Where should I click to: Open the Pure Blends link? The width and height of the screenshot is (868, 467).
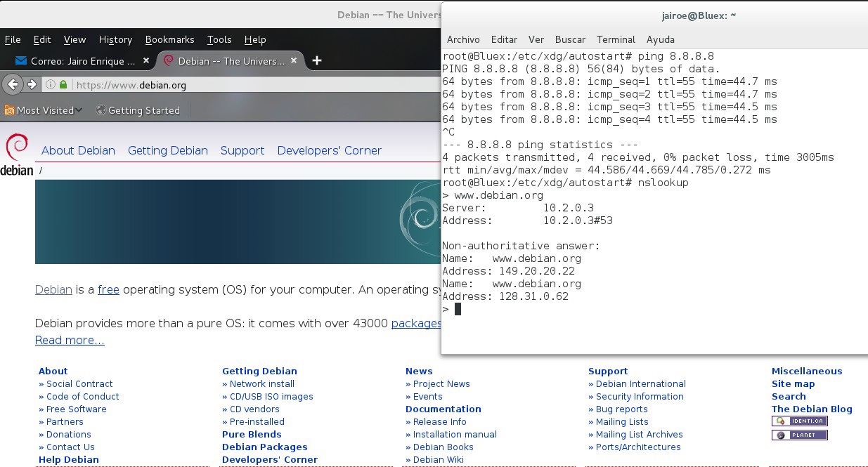click(252, 434)
